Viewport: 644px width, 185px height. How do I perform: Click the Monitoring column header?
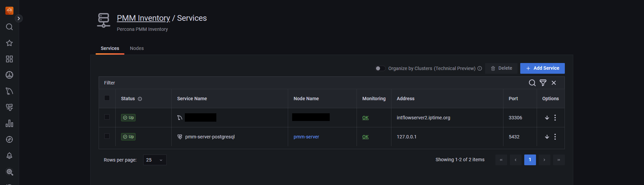coord(374,99)
